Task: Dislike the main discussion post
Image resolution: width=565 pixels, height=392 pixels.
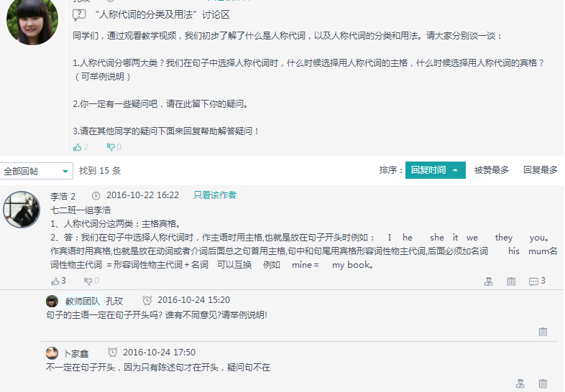Action: [x=111, y=147]
